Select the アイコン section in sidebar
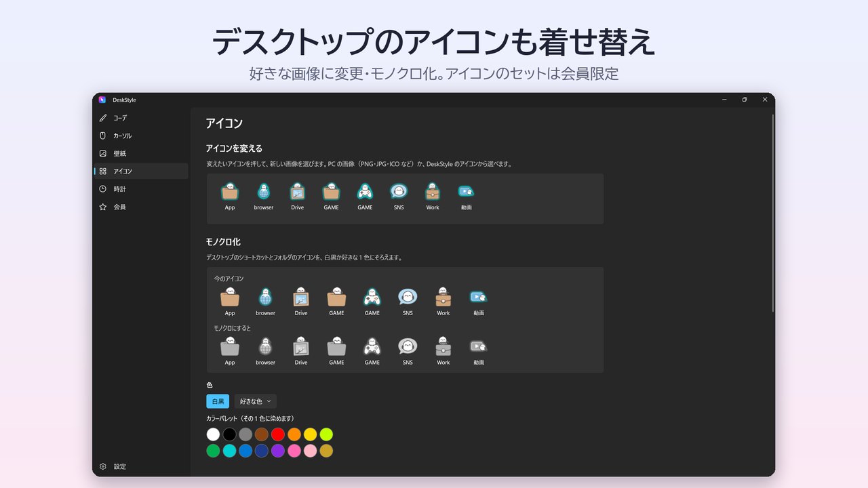The width and height of the screenshot is (868, 488). coord(141,171)
